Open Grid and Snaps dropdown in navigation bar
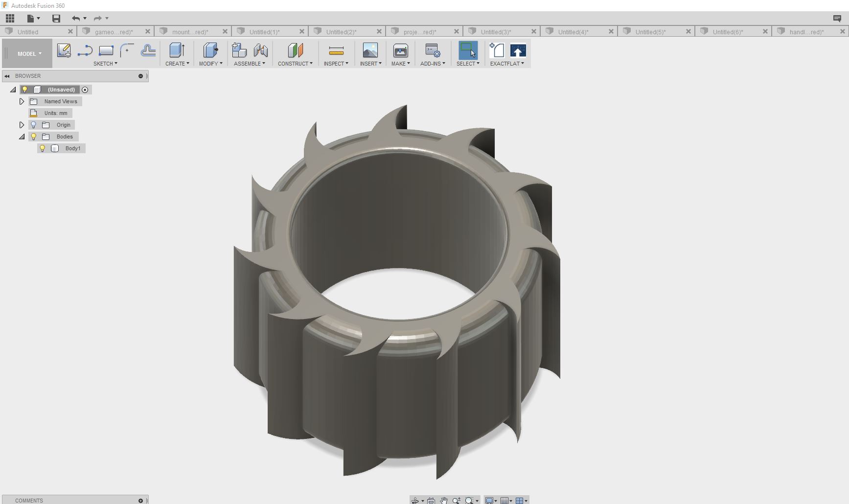This screenshot has width=849, height=504. coord(506,501)
